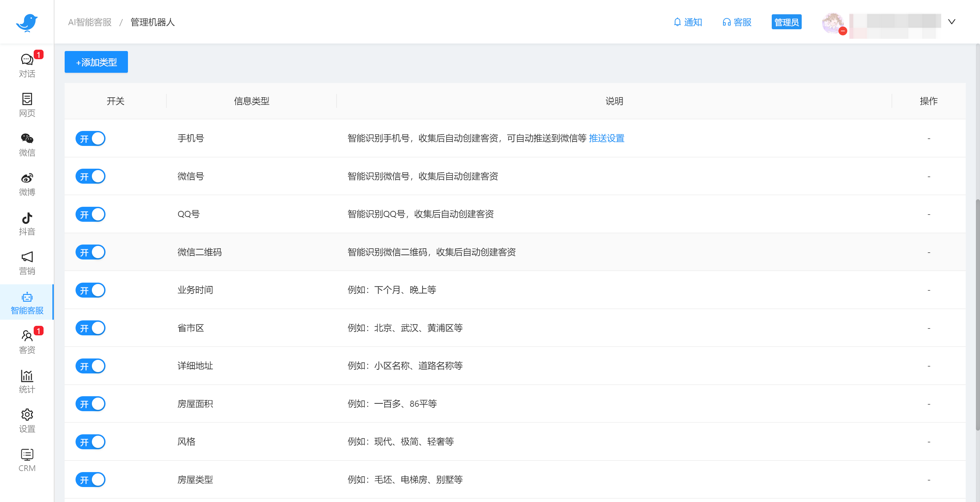Viewport: 980px width, 502px height.
Task: Open the 营销 marketing section
Action: coord(27,262)
